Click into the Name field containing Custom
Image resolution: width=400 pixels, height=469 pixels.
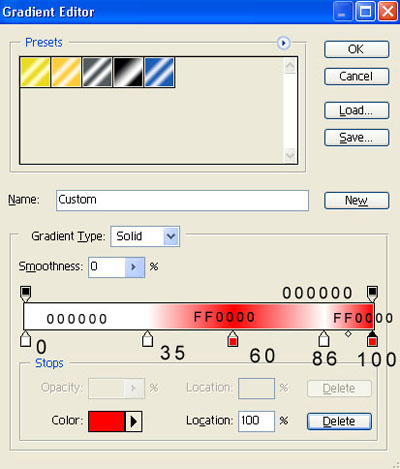[182, 200]
